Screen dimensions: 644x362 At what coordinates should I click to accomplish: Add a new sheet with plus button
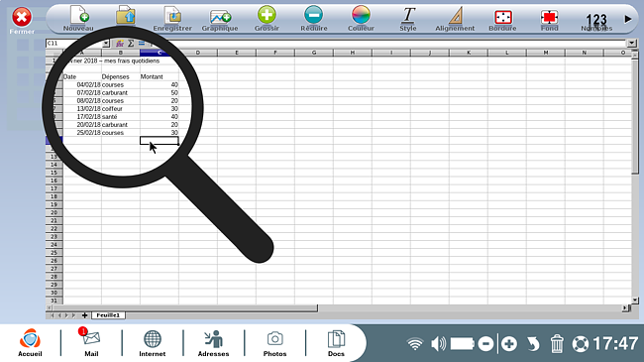point(84,315)
